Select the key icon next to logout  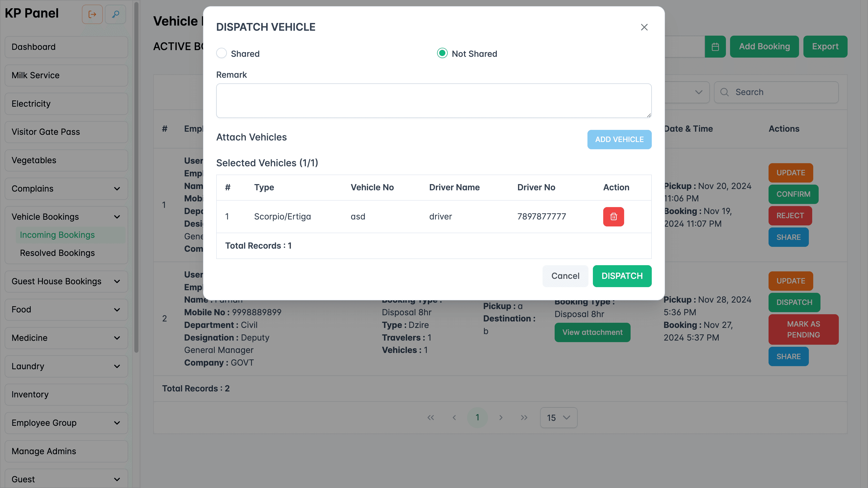(x=115, y=14)
